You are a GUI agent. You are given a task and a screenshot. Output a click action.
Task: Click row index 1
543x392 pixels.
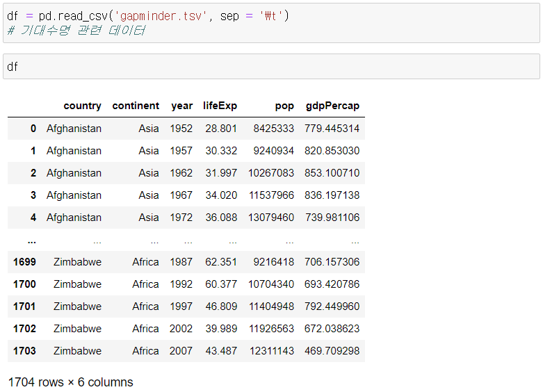33,151
